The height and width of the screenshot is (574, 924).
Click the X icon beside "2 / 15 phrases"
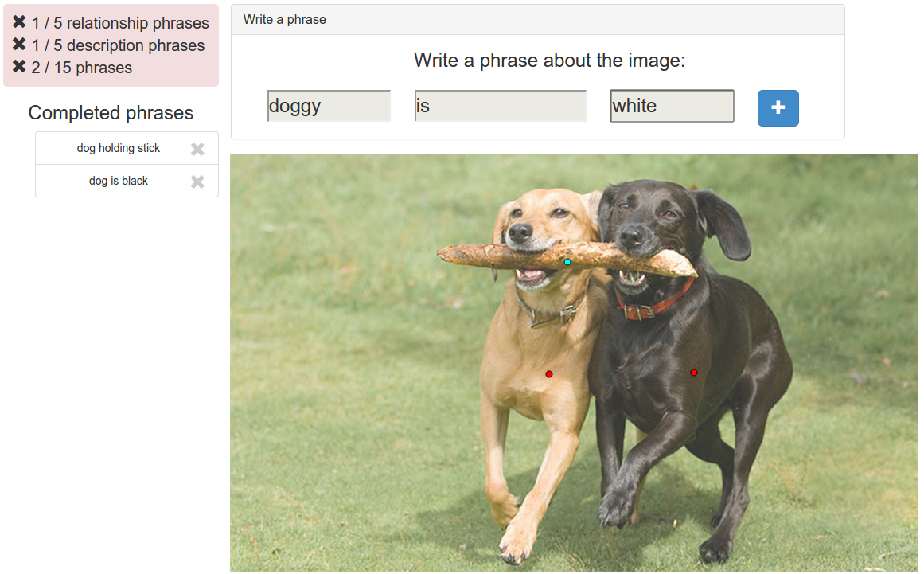click(x=19, y=67)
